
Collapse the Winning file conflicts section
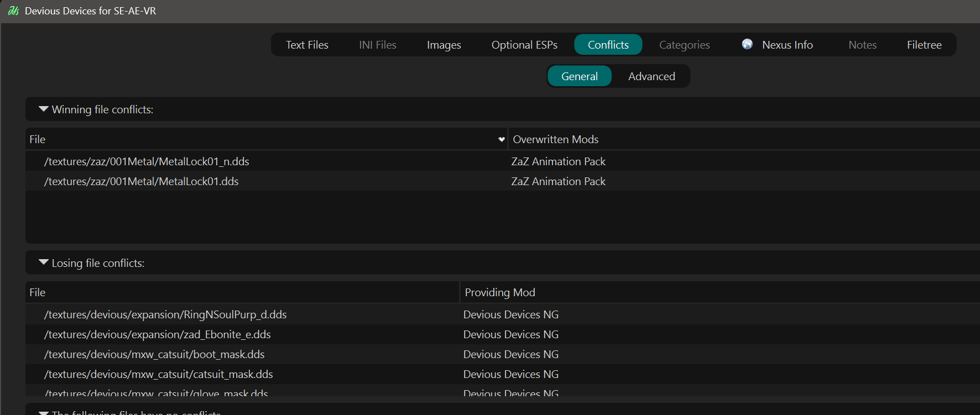point(44,109)
